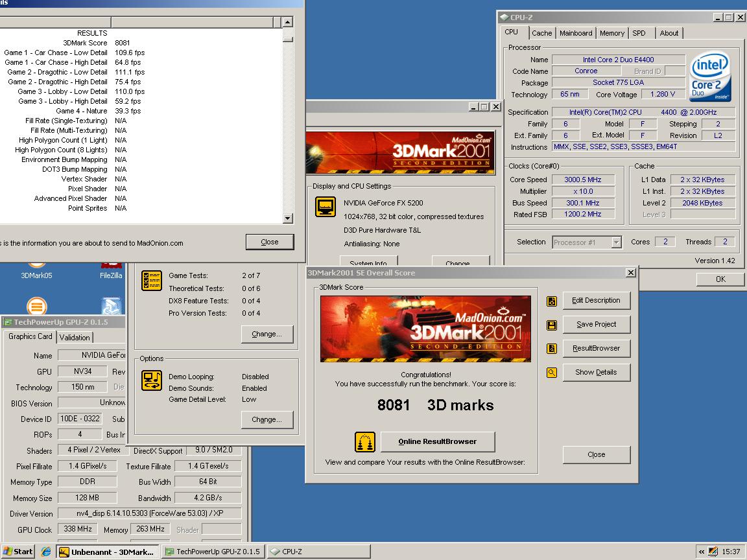Switch to the Cache tab in CPU-Z
This screenshot has width=747, height=560.
[541, 33]
